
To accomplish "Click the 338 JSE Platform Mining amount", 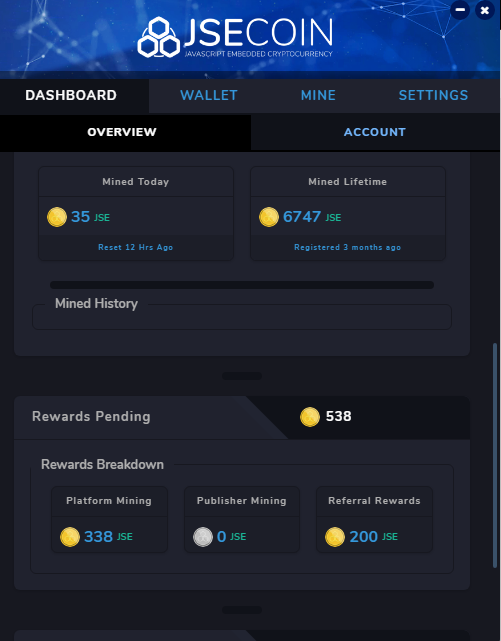I will (108, 537).
